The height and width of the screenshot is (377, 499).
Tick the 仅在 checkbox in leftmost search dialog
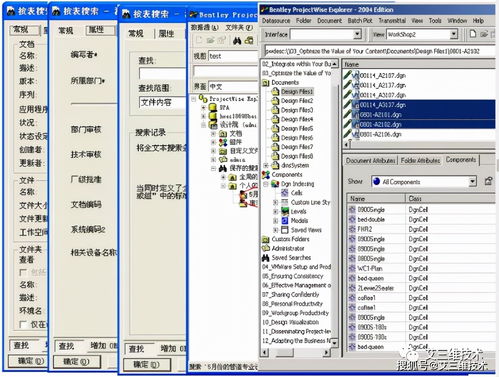click(x=23, y=324)
